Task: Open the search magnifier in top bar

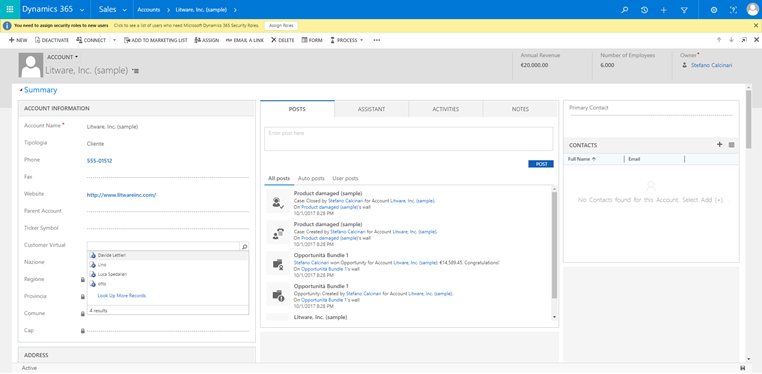Action: pyautogui.click(x=625, y=10)
